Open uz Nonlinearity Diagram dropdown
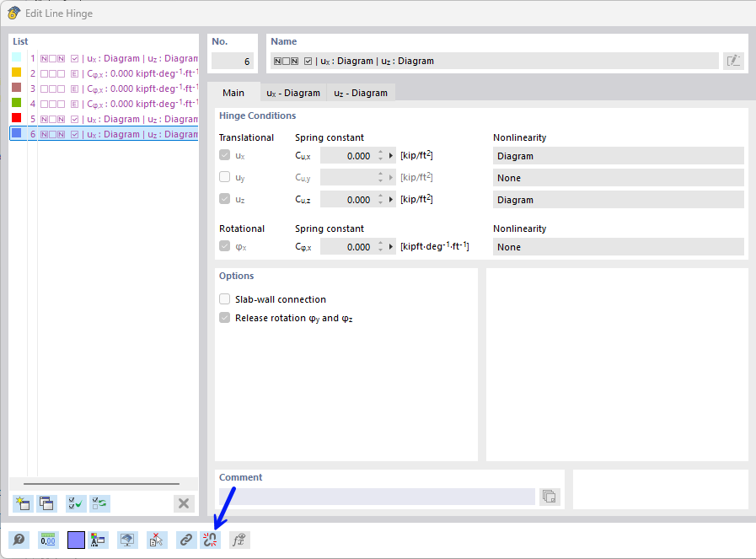Screen dimensions: 756x559 (x=618, y=200)
